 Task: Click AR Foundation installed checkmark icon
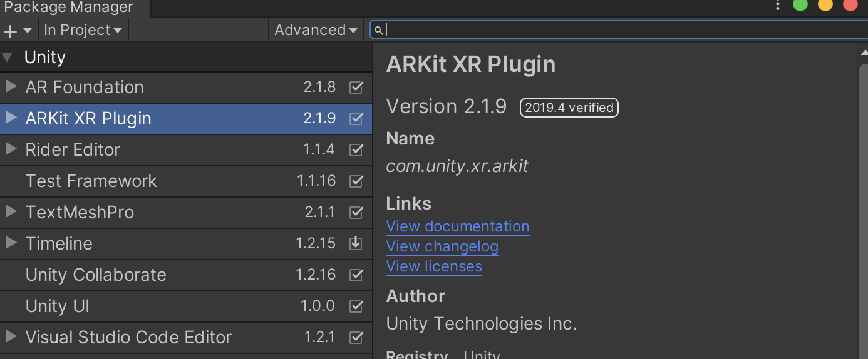[356, 87]
